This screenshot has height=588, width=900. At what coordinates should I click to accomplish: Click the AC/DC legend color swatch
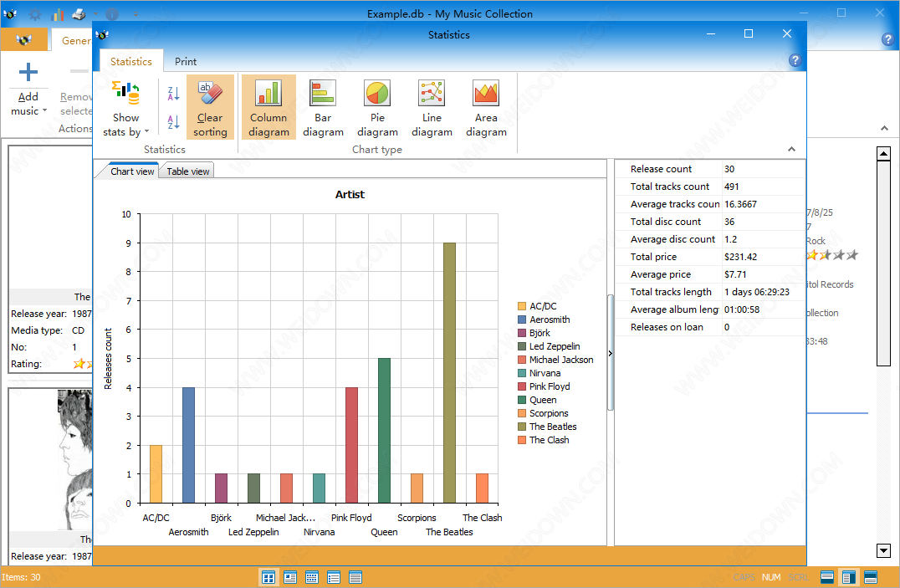coord(522,306)
